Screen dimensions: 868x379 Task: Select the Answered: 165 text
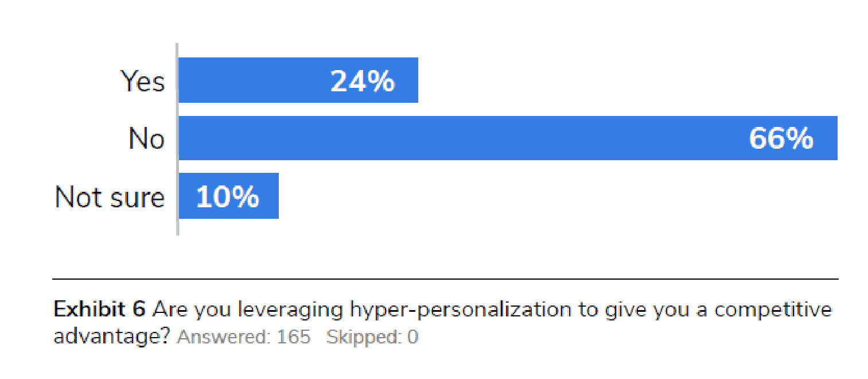click(244, 337)
